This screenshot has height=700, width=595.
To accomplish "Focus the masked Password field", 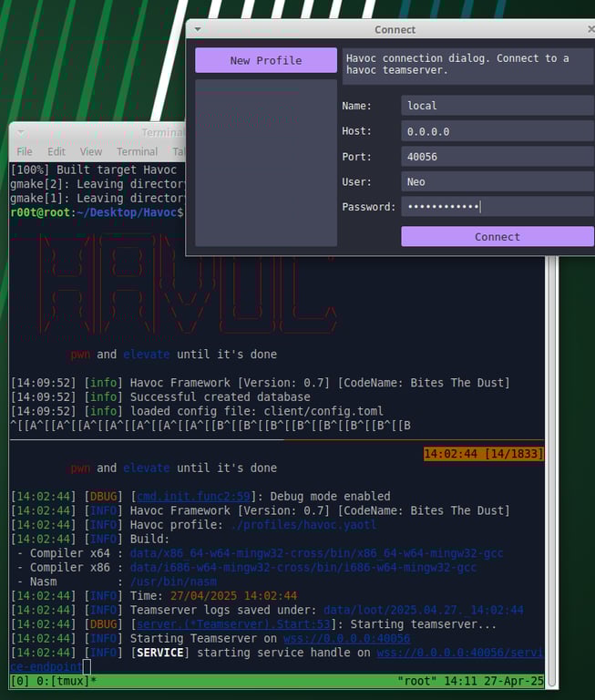I will [498, 207].
